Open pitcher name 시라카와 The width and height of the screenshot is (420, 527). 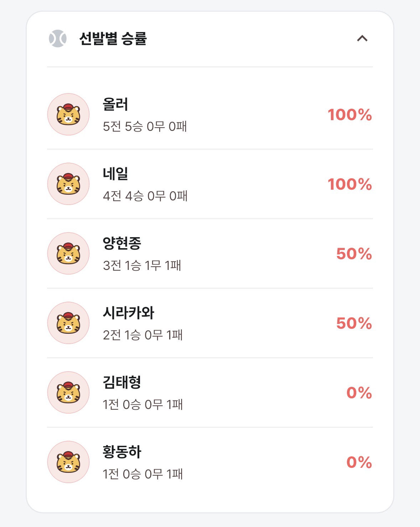[129, 313]
